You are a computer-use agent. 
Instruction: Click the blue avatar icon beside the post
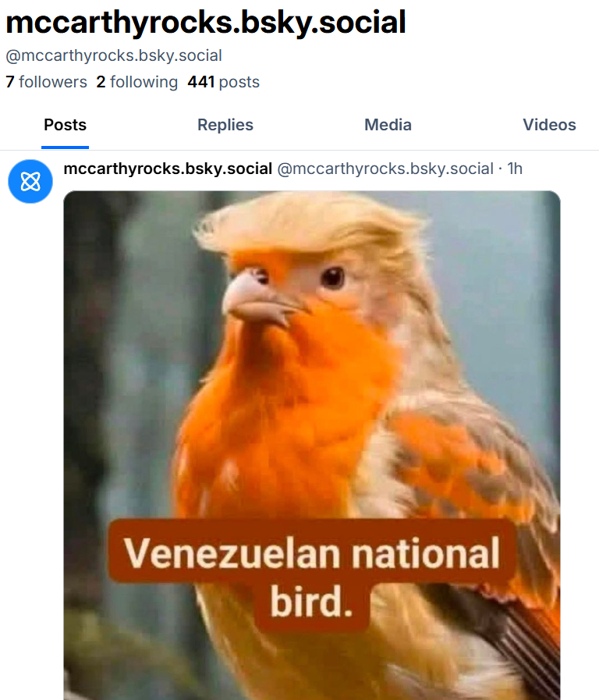30,181
